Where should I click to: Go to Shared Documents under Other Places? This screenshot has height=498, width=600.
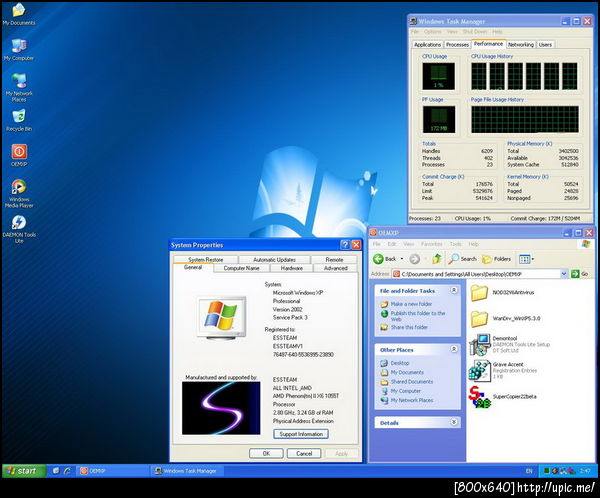[412, 382]
